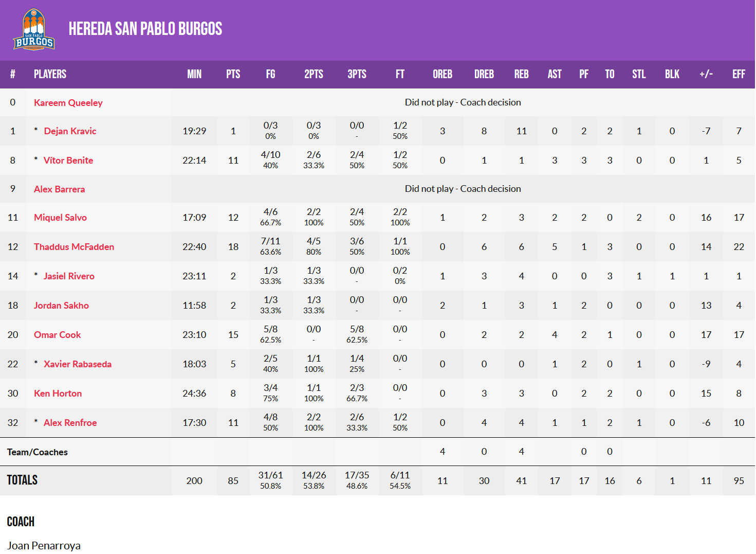Click Ken Horton's player link
Screen dimensions: 756x554
(58, 394)
